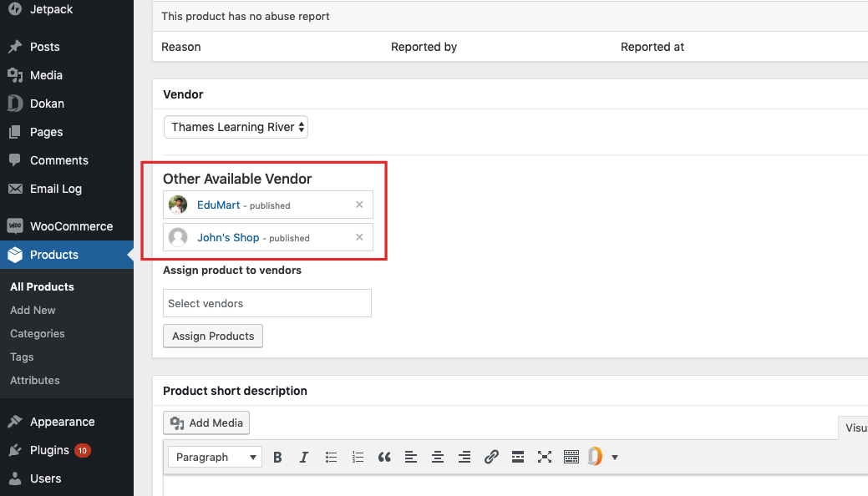Insert or edit link
Viewport: 868px width, 496px height.
click(491, 458)
